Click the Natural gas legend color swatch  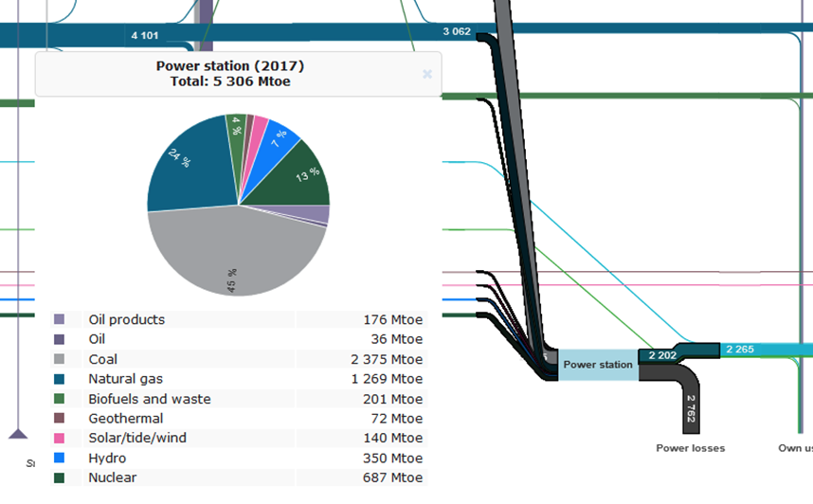60,379
